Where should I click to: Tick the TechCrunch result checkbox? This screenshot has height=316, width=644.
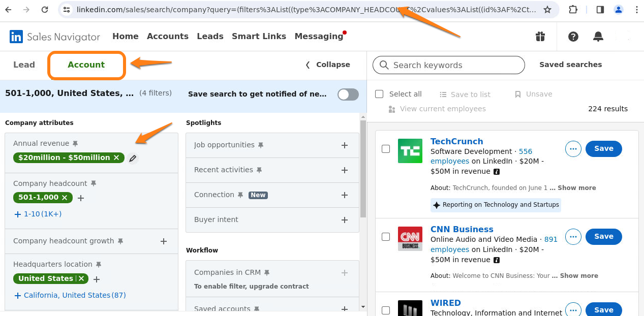coord(386,149)
